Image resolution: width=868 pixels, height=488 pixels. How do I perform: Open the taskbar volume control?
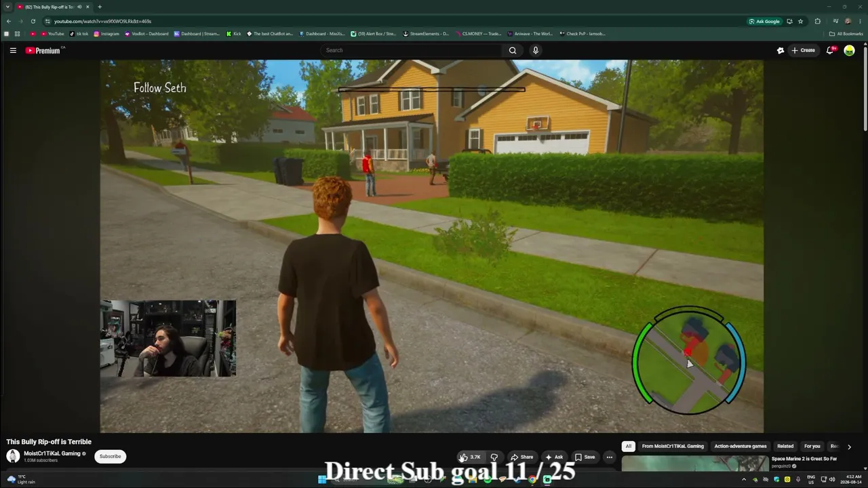pos(832,479)
